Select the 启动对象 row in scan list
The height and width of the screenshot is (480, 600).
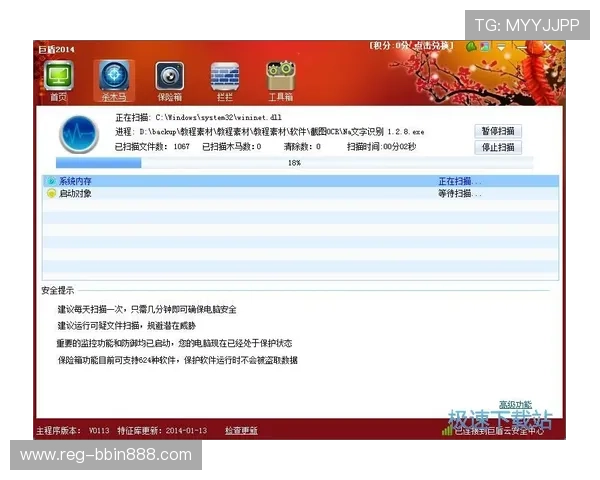click(x=301, y=193)
